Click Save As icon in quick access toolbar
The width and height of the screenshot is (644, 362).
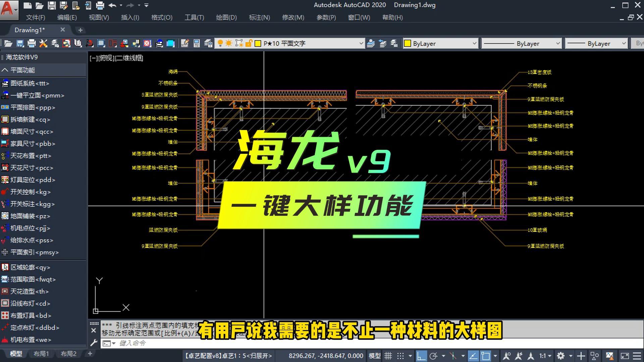64,5
